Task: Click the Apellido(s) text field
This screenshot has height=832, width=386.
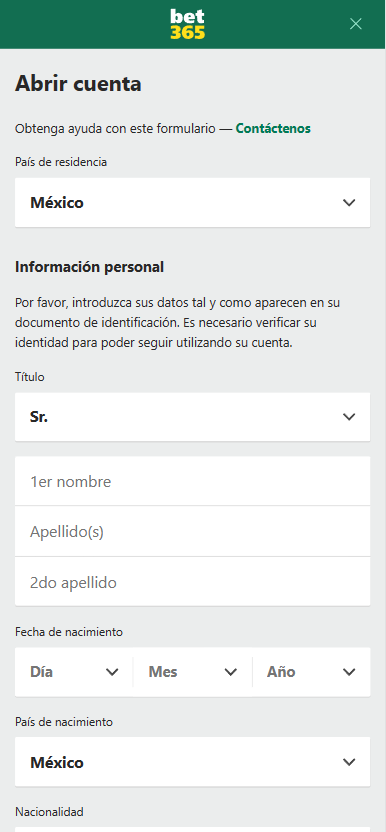Action: 192,532
